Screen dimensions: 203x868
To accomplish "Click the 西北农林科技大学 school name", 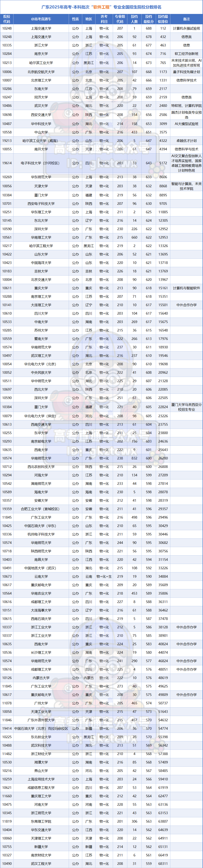I will click(41, 467).
